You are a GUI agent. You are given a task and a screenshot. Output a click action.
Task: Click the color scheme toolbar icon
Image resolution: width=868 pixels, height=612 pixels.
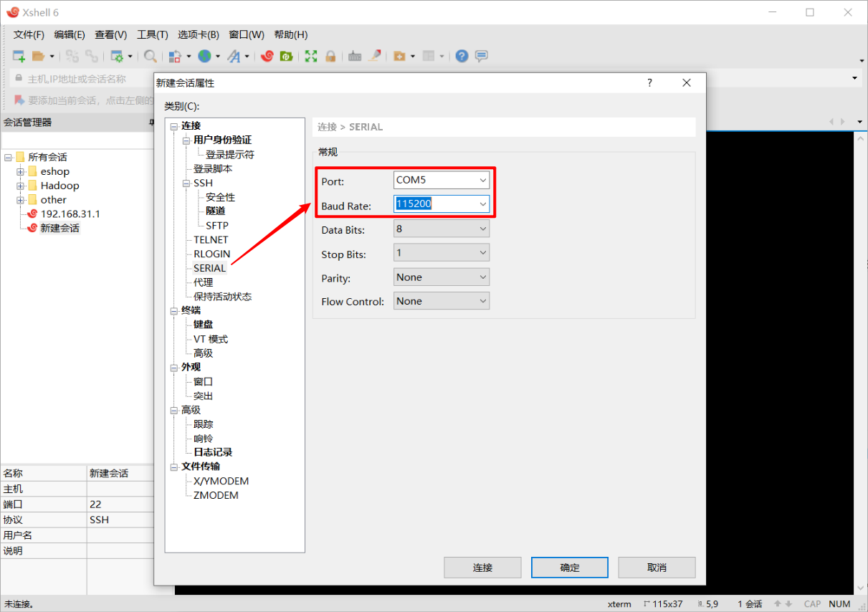point(175,56)
